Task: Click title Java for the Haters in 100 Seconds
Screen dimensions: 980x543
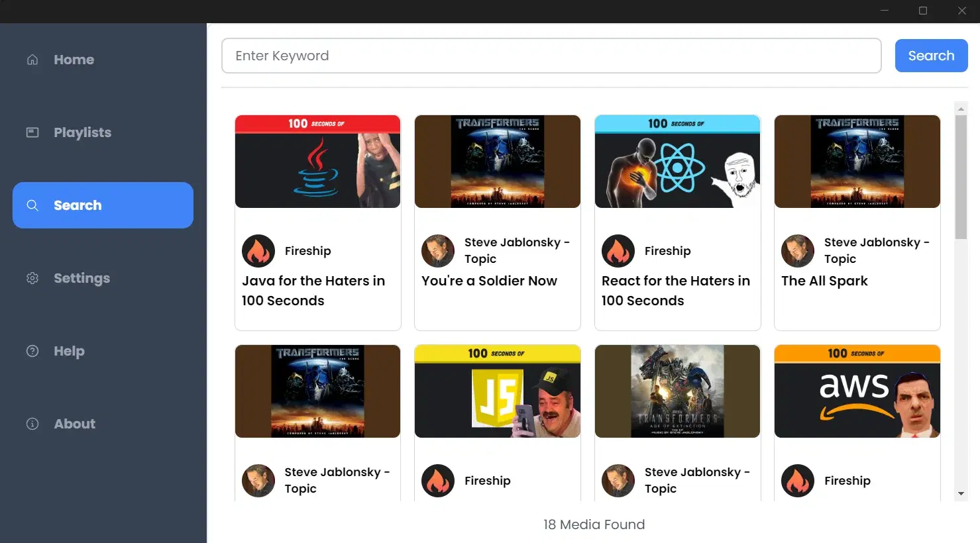Action: click(313, 291)
